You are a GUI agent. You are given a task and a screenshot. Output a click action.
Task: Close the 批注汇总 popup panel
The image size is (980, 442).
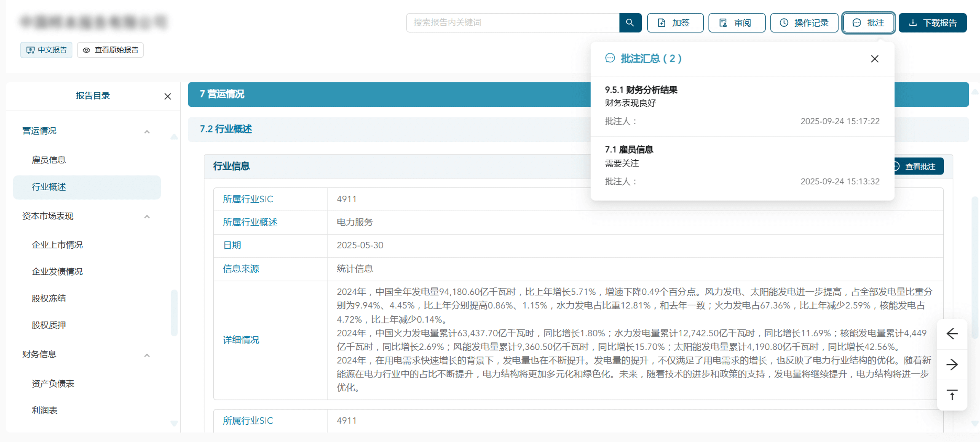click(x=874, y=59)
